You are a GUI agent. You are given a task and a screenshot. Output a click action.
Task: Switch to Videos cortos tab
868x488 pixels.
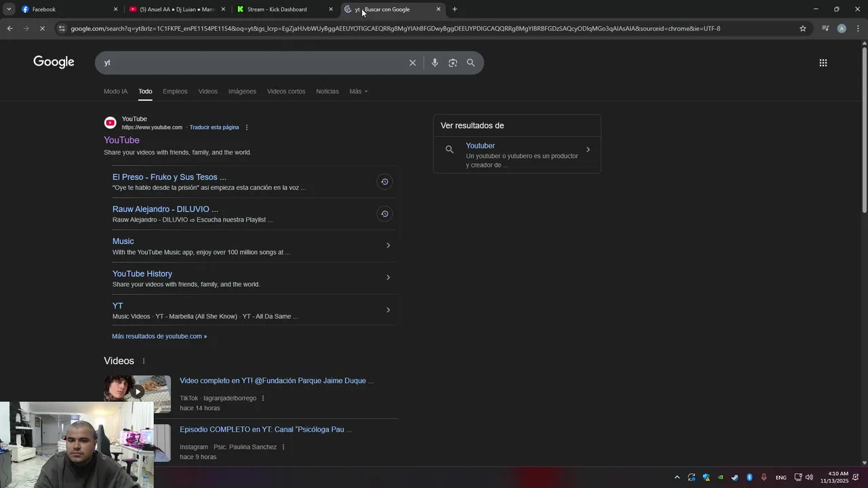(x=286, y=91)
